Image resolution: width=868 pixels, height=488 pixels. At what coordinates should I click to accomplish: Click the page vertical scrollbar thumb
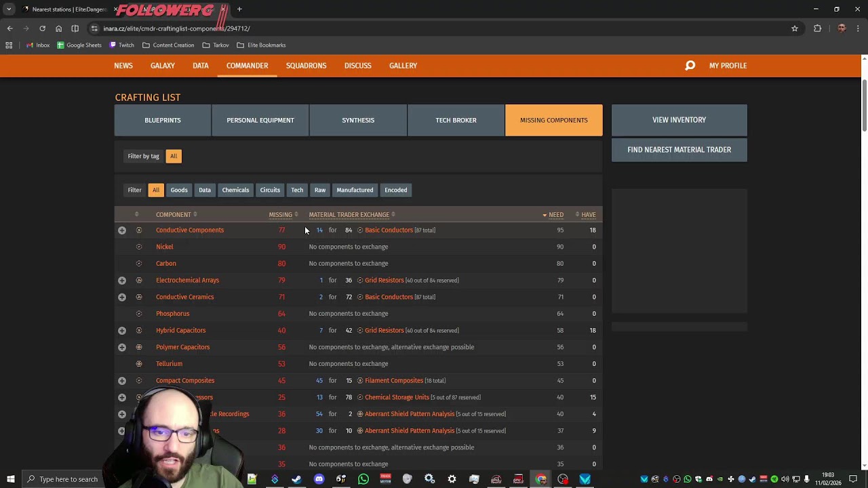[x=864, y=105]
